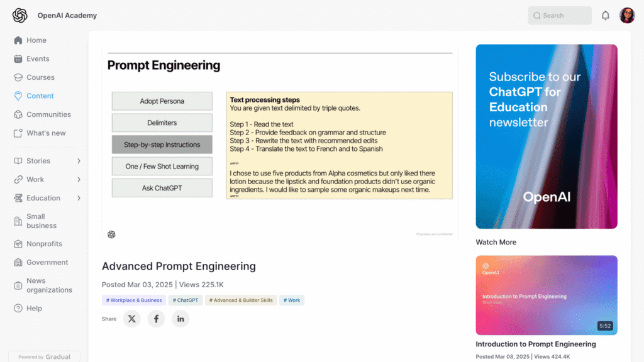644x362 pixels.
Task: Click the Workplace & Business tag
Action: 134,300
